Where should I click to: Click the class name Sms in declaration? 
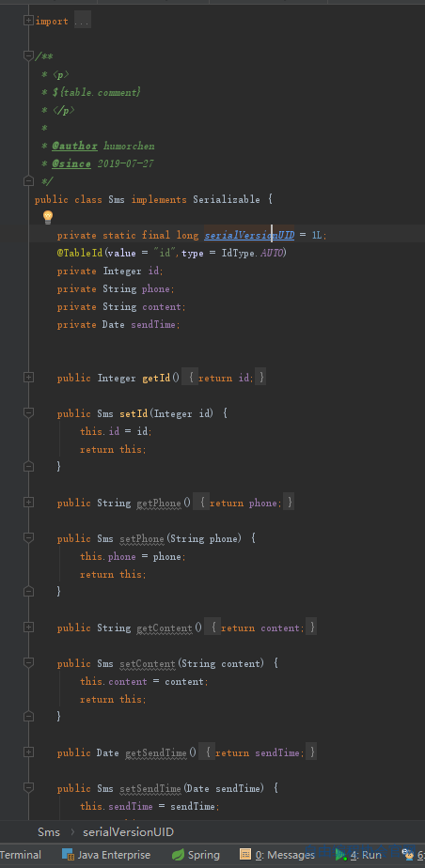[117, 199]
